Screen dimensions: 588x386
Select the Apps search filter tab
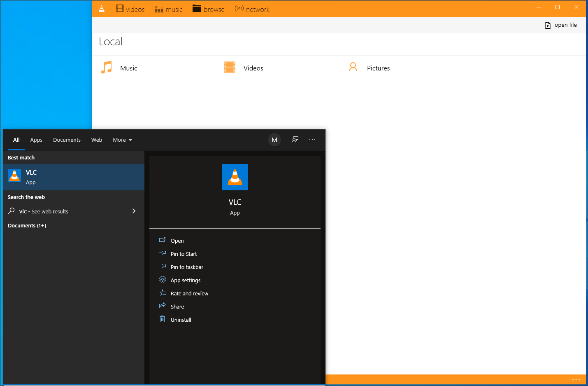(36, 140)
